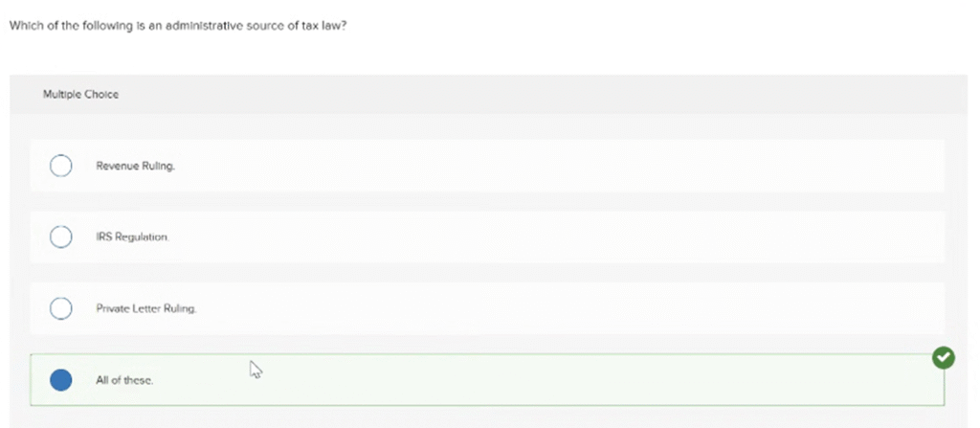Select the Revenue Ruling radio button
Image resolution: width=980 pixels, height=428 pixels.
(x=60, y=167)
